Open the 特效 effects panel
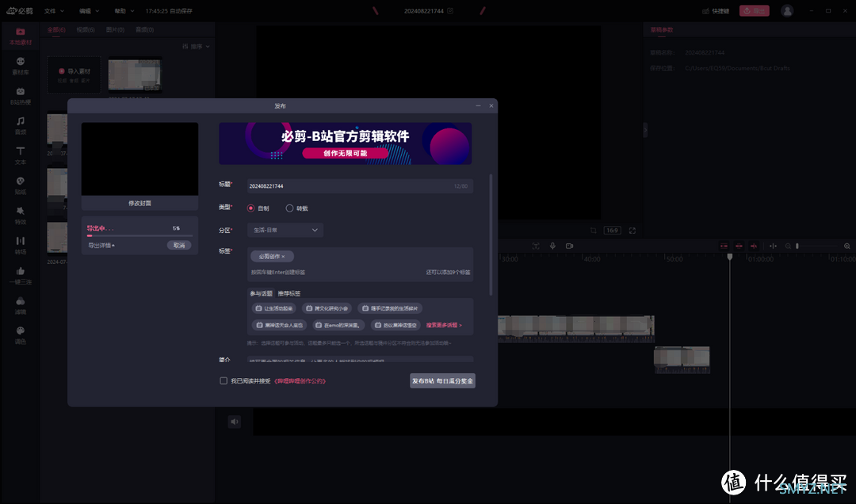 pyautogui.click(x=20, y=216)
